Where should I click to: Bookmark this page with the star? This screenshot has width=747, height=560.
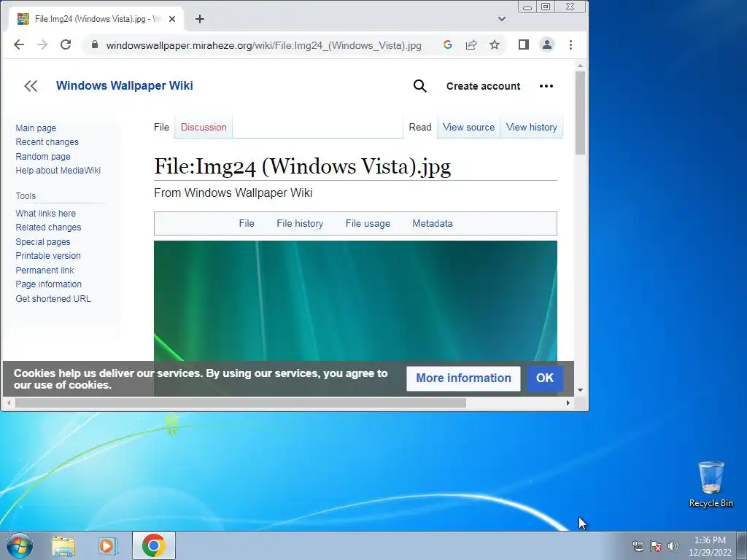pyautogui.click(x=495, y=44)
